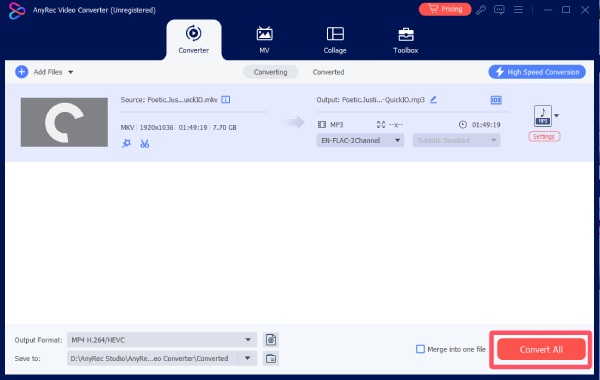Viewport: 600px width, 380px height.
Task: Open Output Format MP4 H.264/HEVC dropdown
Action: (162, 340)
